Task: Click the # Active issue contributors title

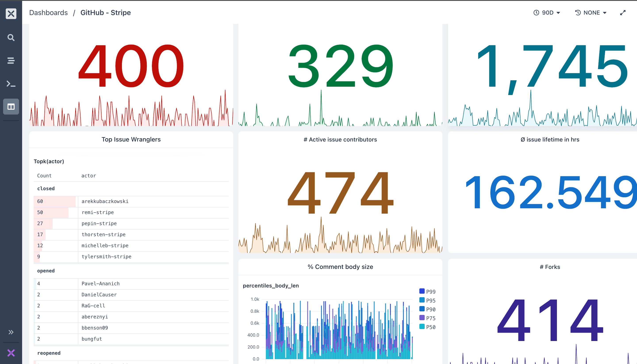Action: coord(340,140)
